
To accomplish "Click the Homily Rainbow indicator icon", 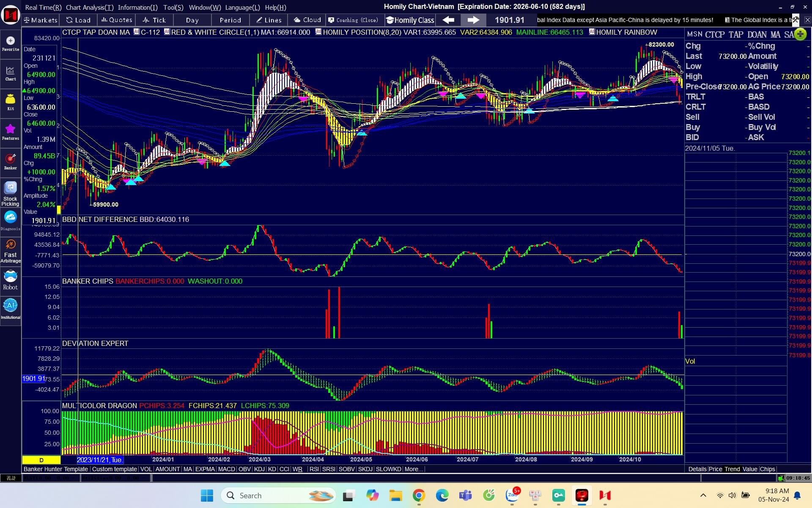I will (x=592, y=32).
